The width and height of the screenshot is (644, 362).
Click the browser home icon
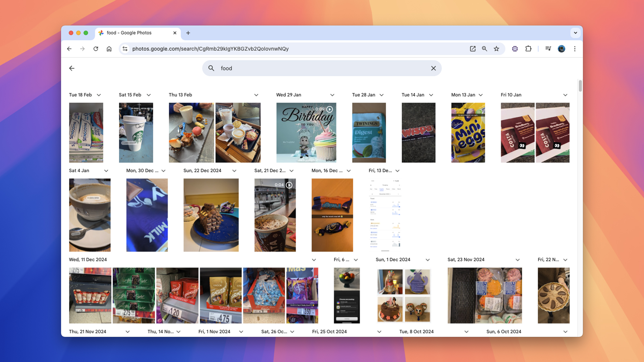[109, 49]
